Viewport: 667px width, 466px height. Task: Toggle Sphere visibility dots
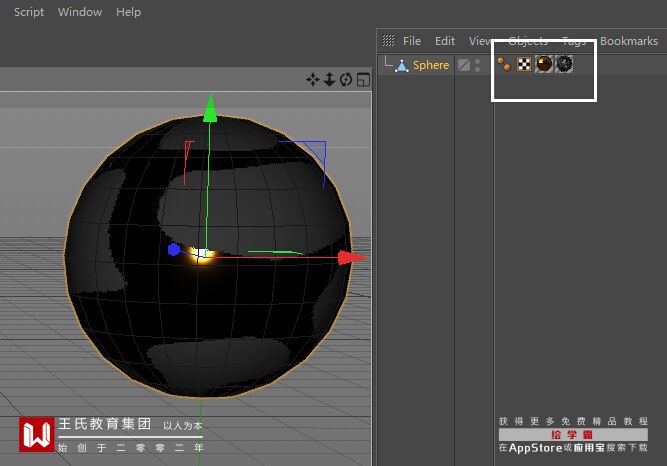point(477,65)
